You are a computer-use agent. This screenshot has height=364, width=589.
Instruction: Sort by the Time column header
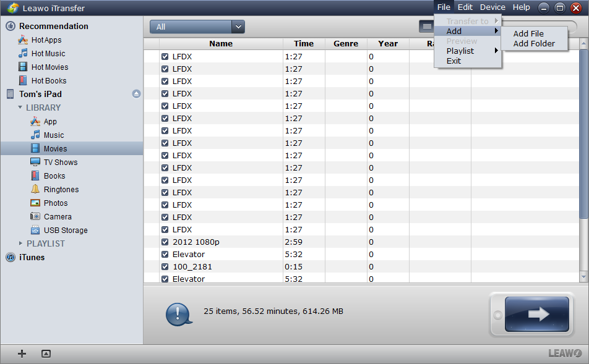click(304, 43)
